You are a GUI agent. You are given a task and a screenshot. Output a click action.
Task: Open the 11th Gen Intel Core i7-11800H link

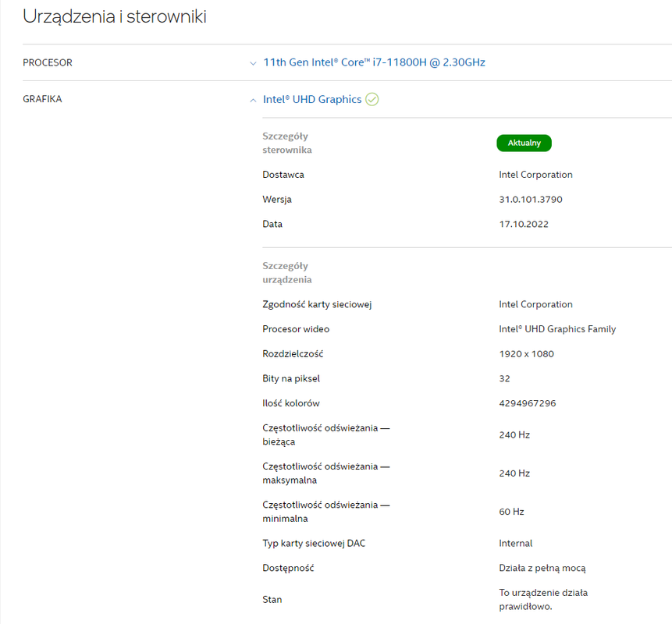(x=374, y=62)
